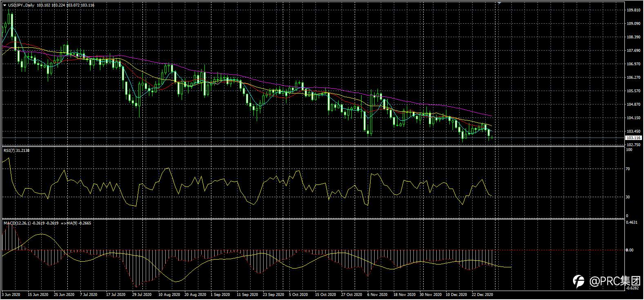Viewport: 644px width, 300px height.
Task: Click the MACD scale value -0.6282
Action: pyautogui.click(x=633, y=288)
